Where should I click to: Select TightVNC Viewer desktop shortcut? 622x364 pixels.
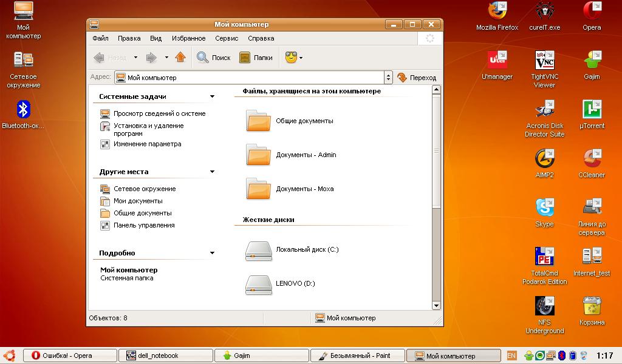tap(545, 70)
